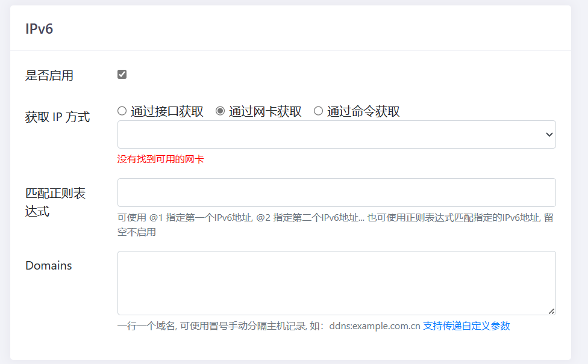Click the IPv6 section heading
Screen dimensions: 588x364
39,28
